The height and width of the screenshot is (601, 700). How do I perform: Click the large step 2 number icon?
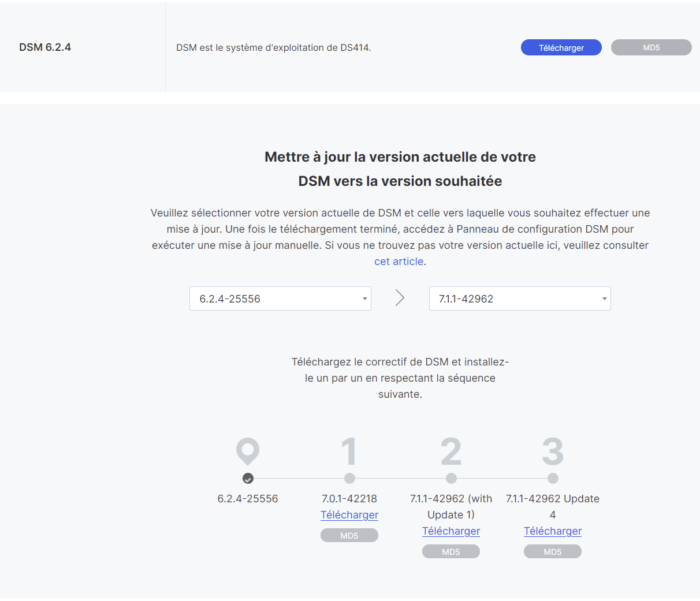click(x=451, y=451)
